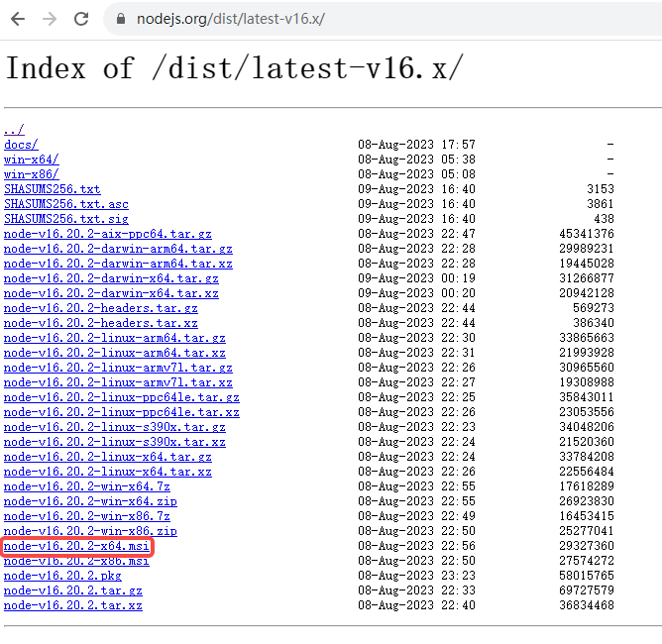The image size is (662, 644).
Task: Click the padlock site info icon
Action: point(121,19)
